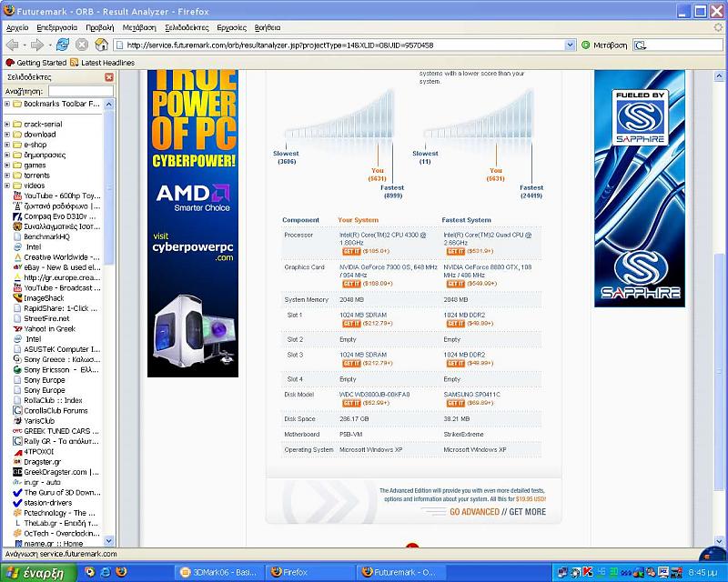Viewport: 728px width, 582px height.
Task: Click the green Μετάβαση go button
Action: tap(604, 45)
